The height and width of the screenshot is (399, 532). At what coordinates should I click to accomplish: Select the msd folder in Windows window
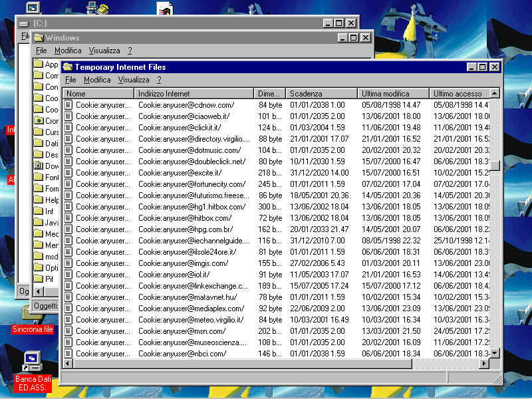(x=46, y=256)
